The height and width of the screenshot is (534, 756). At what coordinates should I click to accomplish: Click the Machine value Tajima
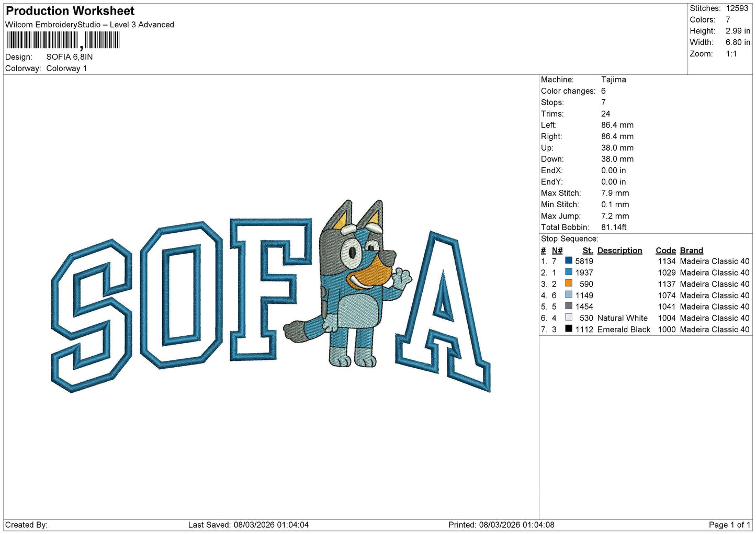[614, 79]
